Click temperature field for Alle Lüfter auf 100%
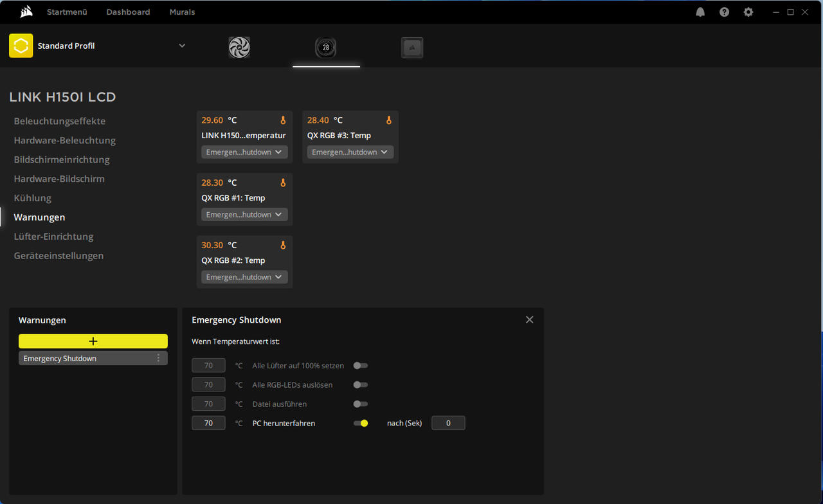 coord(208,365)
